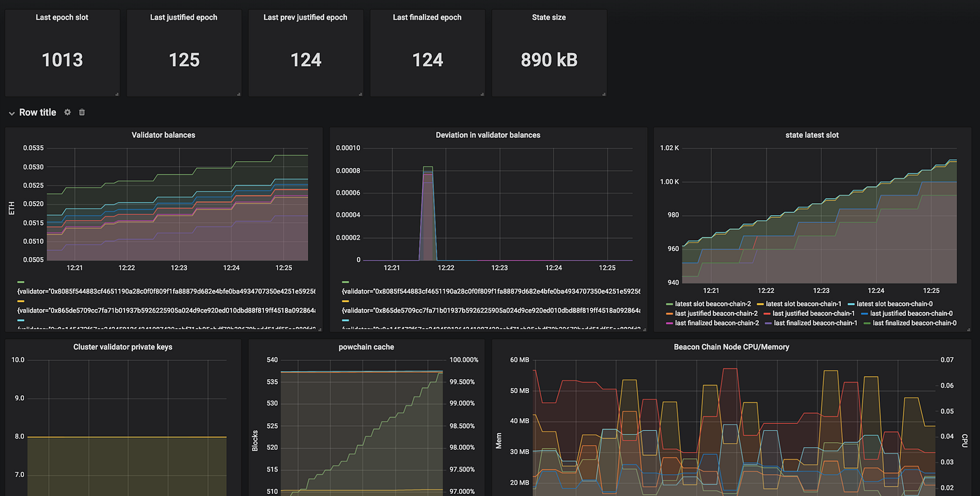Click the 890 kB state size value
Image resolution: width=980 pixels, height=496 pixels.
pos(549,60)
